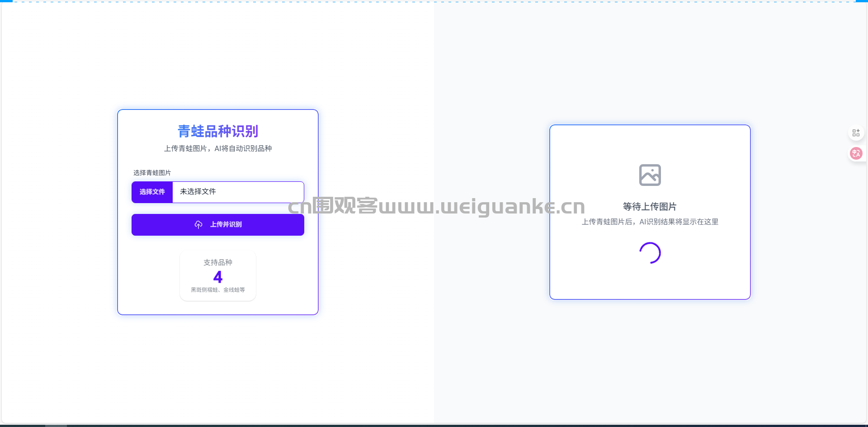Click the blue marker at top-right edge
The image size is (868, 427).
click(861, 1)
